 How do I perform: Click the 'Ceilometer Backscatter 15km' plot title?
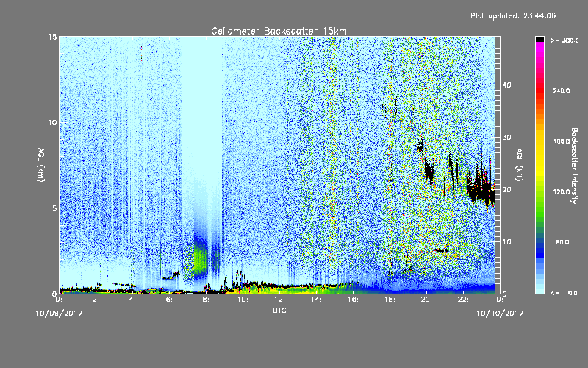click(x=279, y=31)
